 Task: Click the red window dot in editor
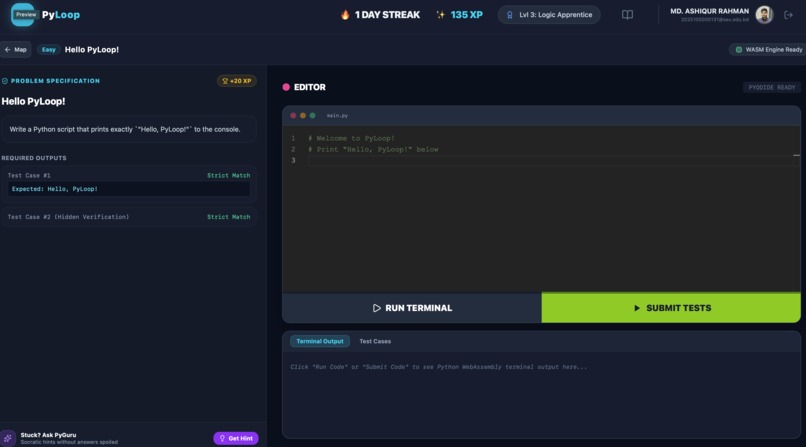[x=293, y=116]
